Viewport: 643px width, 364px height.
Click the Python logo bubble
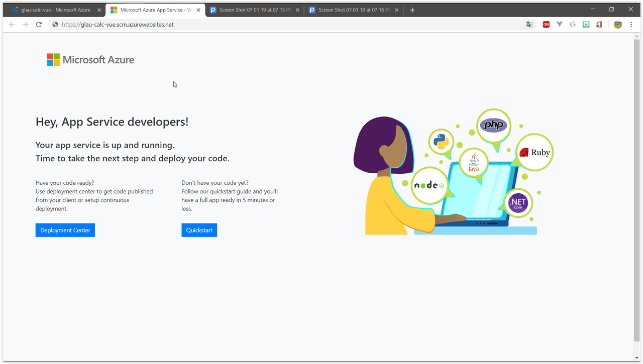coord(441,141)
